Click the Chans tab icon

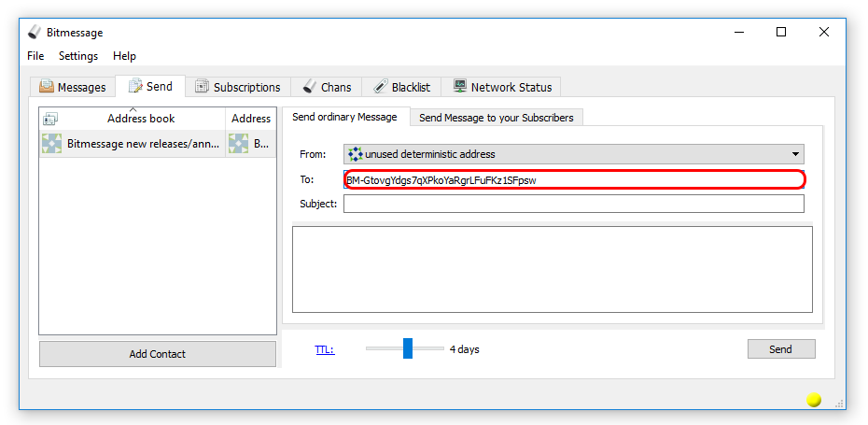[310, 87]
